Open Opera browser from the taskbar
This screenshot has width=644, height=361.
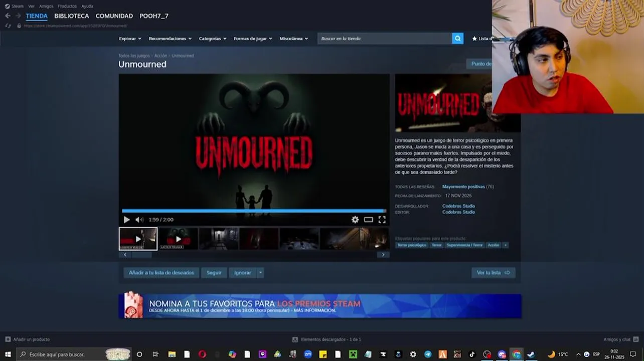[x=202, y=354]
